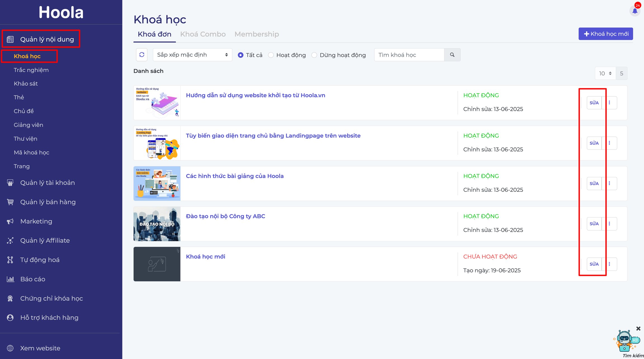Open Báo cáo chart menu

click(33, 279)
